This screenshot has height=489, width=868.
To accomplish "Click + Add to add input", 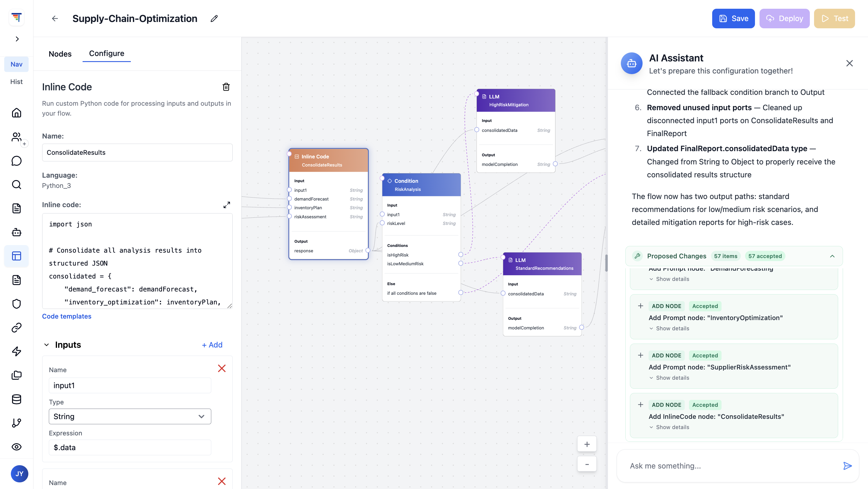I will [212, 345].
